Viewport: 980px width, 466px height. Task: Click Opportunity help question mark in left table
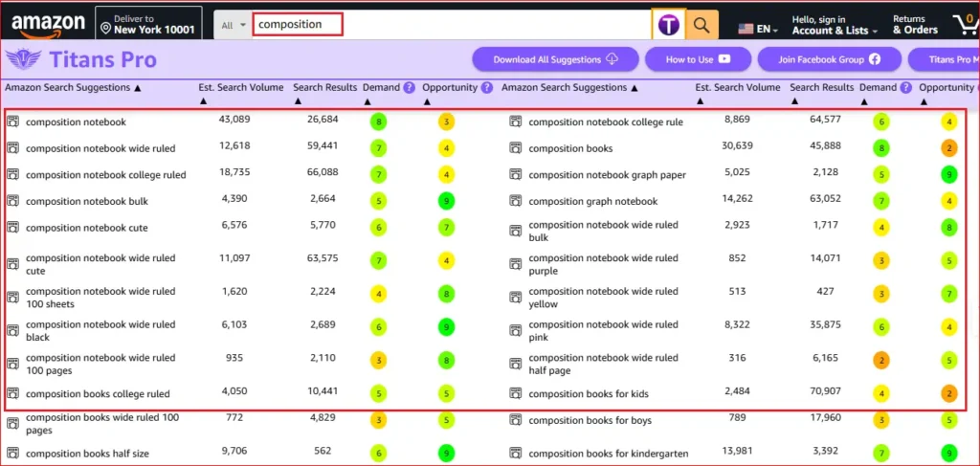487,87
